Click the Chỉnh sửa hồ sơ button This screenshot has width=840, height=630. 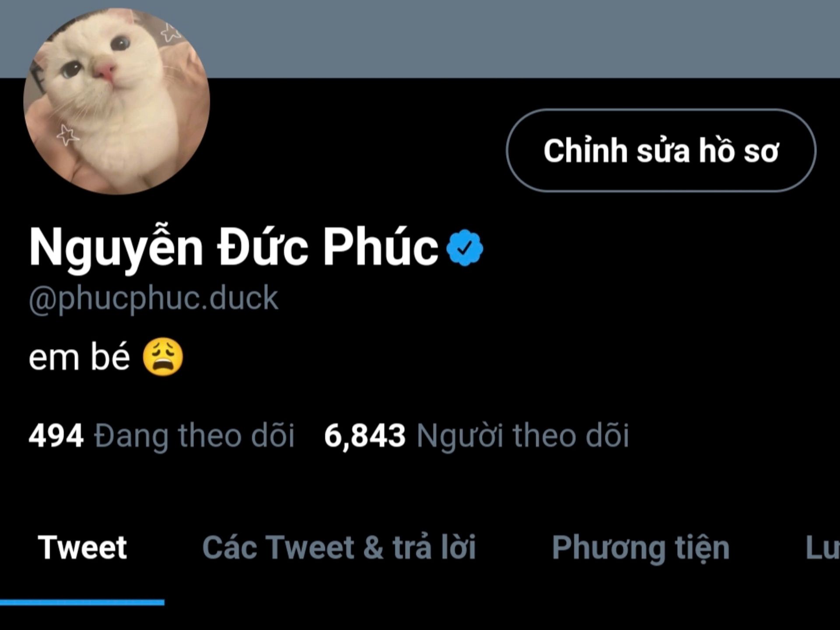(x=661, y=150)
